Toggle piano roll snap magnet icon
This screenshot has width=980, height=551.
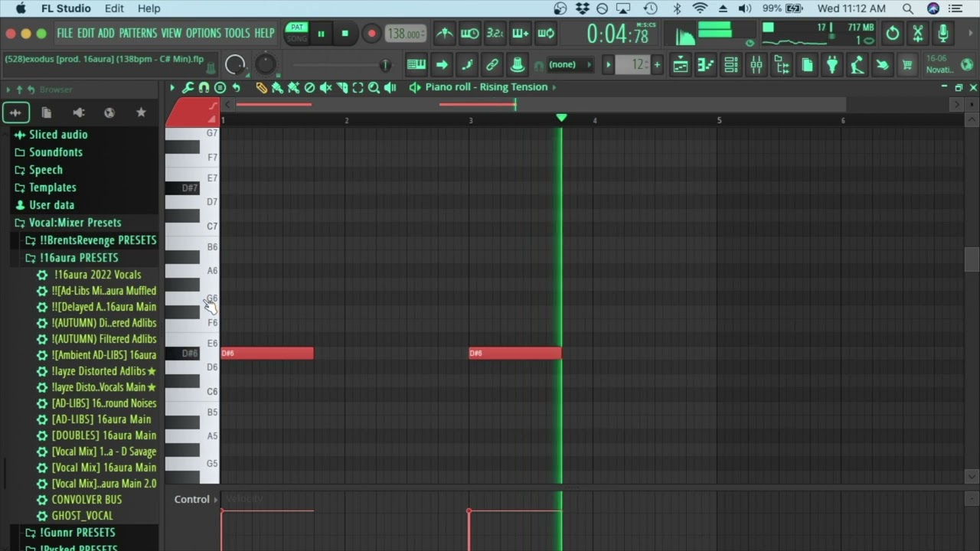204,87
